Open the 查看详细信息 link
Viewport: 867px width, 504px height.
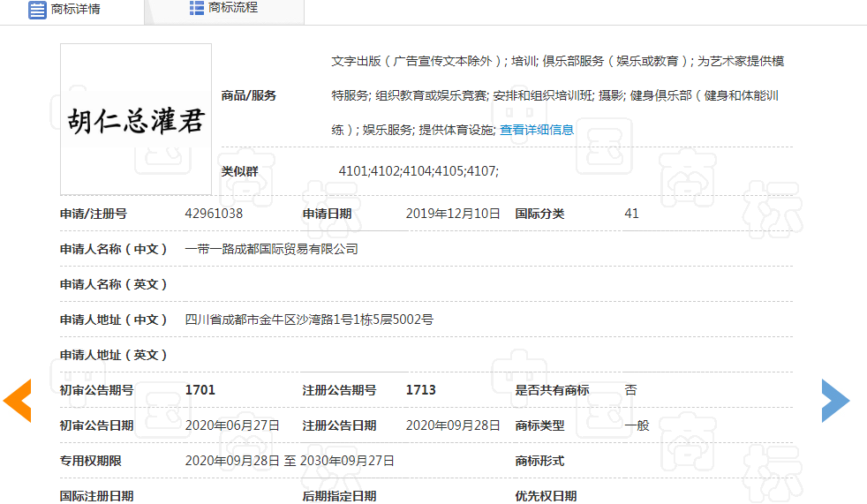click(537, 130)
